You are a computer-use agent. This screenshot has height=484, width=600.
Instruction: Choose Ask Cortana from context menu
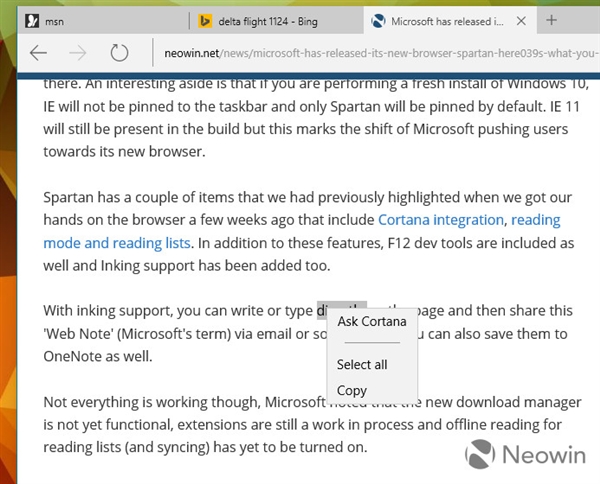pos(372,321)
